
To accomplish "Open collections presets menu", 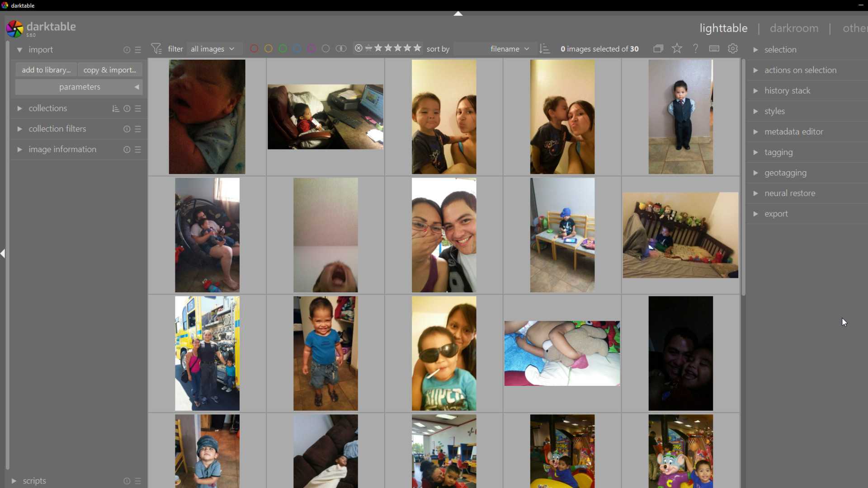I will pyautogui.click(x=138, y=108).
